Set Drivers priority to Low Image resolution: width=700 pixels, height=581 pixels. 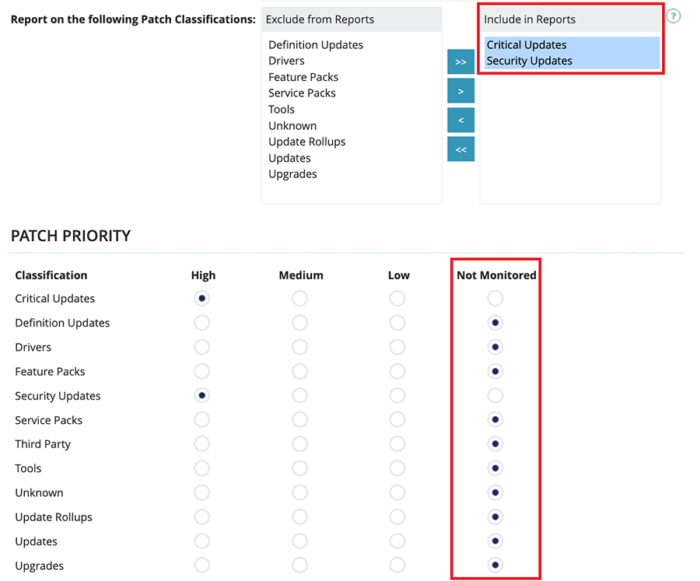pyautogui.click(x=398, y=347)
